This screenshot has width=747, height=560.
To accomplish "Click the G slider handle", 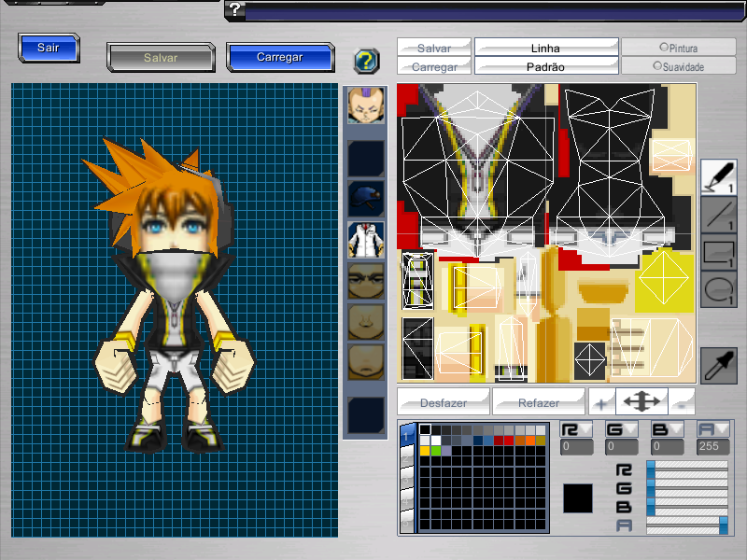I will [651, 487].
